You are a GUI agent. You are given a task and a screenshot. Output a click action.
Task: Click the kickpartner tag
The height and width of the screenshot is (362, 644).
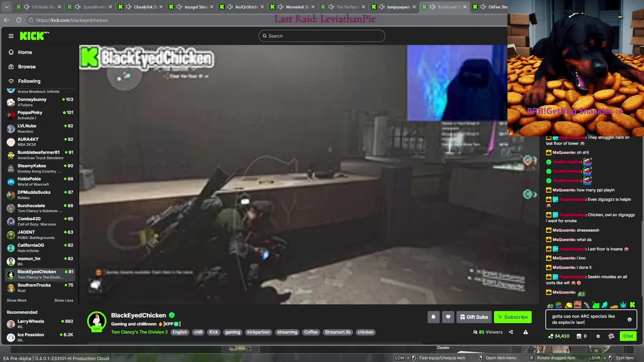coord(259,332)
